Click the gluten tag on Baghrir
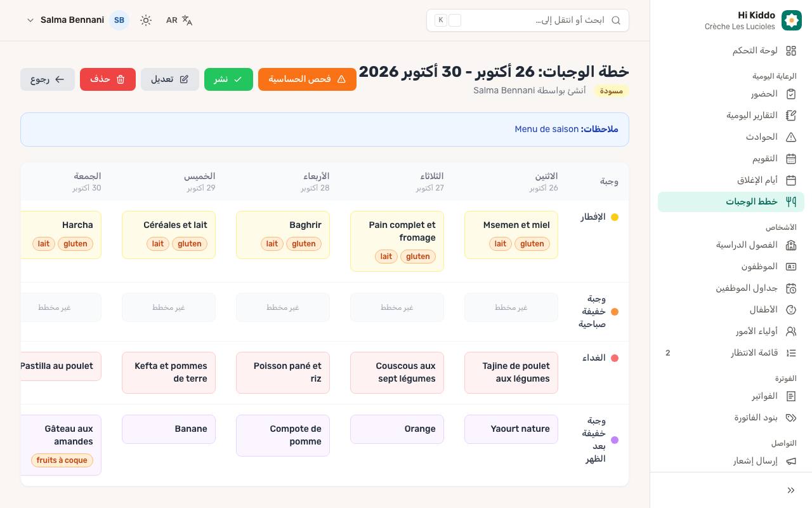Viewport: 812px width, 508px height. click(304, 244)
